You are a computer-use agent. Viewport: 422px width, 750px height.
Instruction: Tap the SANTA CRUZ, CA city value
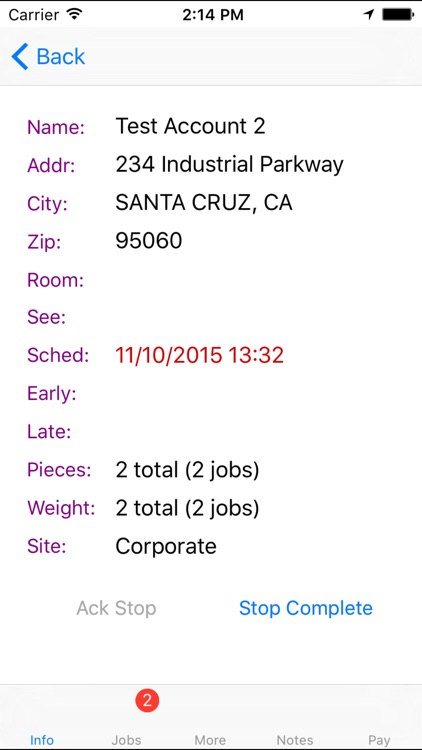click(204, 203)
